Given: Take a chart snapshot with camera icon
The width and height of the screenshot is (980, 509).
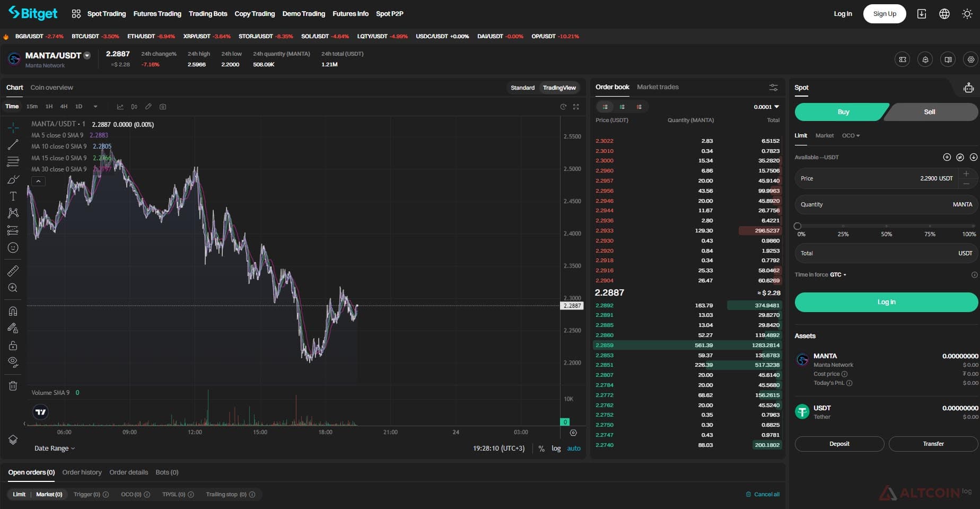Looking at the screenshot, I should (x=163, y=107).
